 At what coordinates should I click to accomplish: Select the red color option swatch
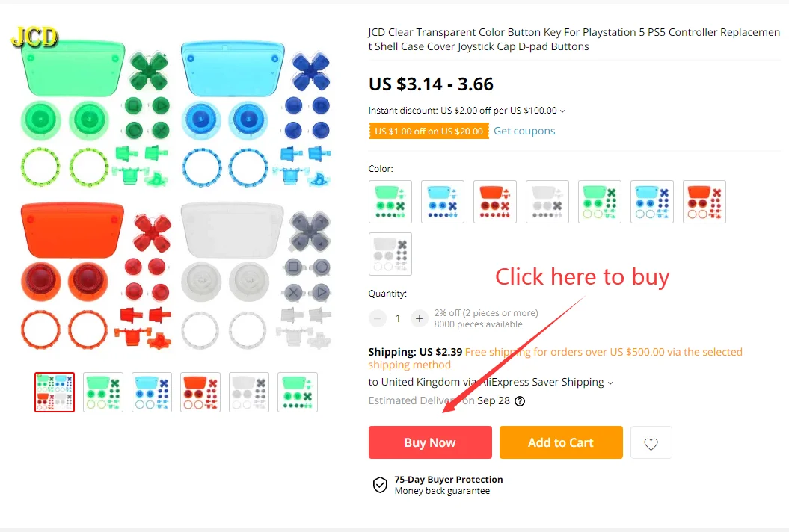(495, 202)
